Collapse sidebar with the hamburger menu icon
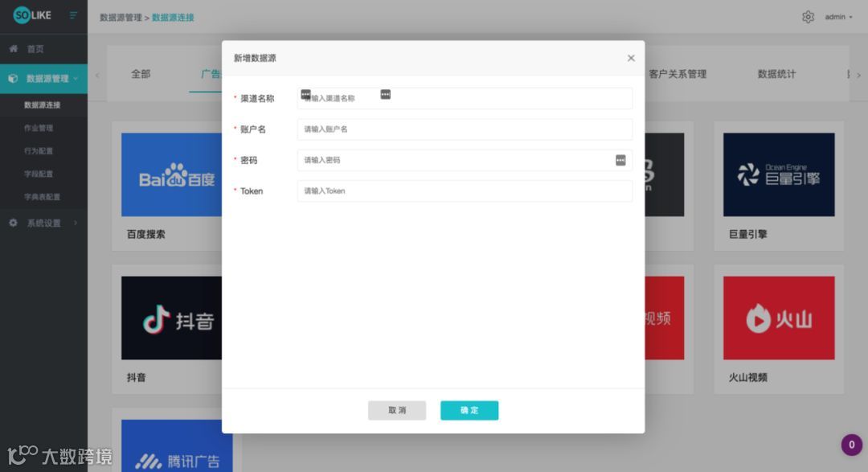 (73, 15)
